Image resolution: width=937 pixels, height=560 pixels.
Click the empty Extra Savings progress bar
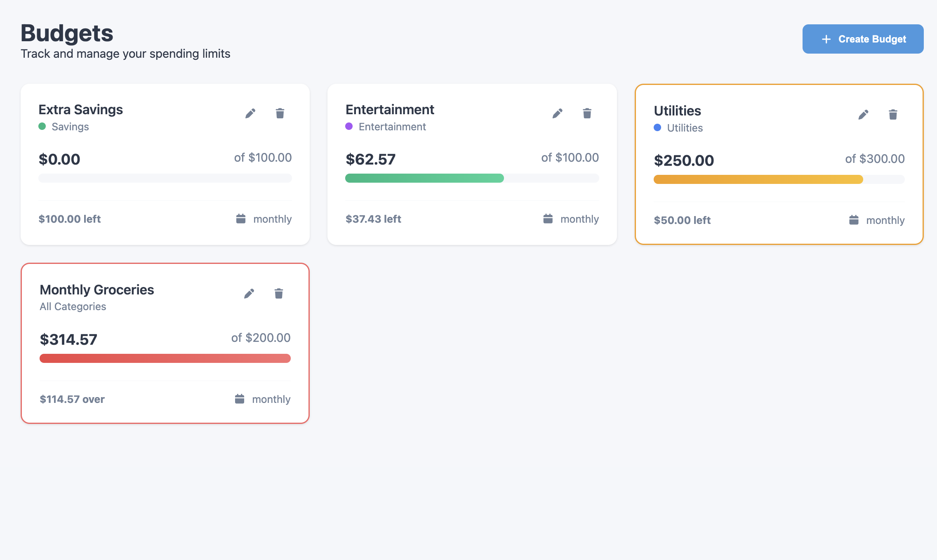click(x=165, y=178)
